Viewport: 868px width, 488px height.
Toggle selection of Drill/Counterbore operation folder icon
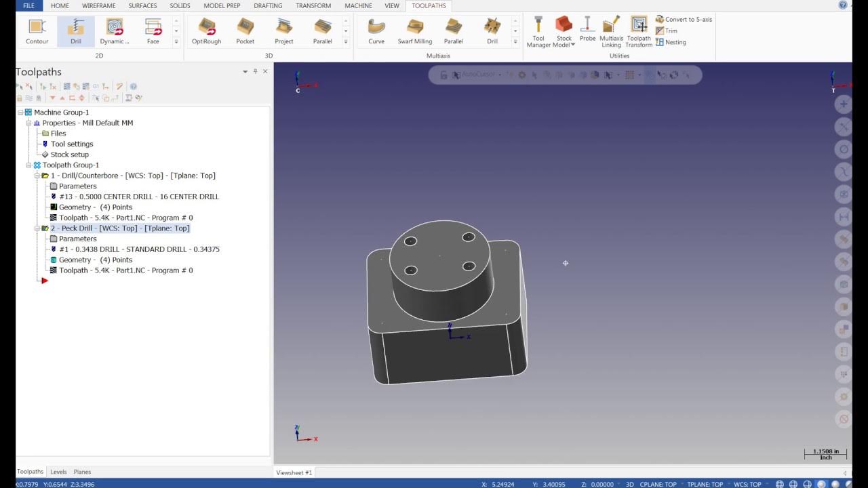pos(45,176)
